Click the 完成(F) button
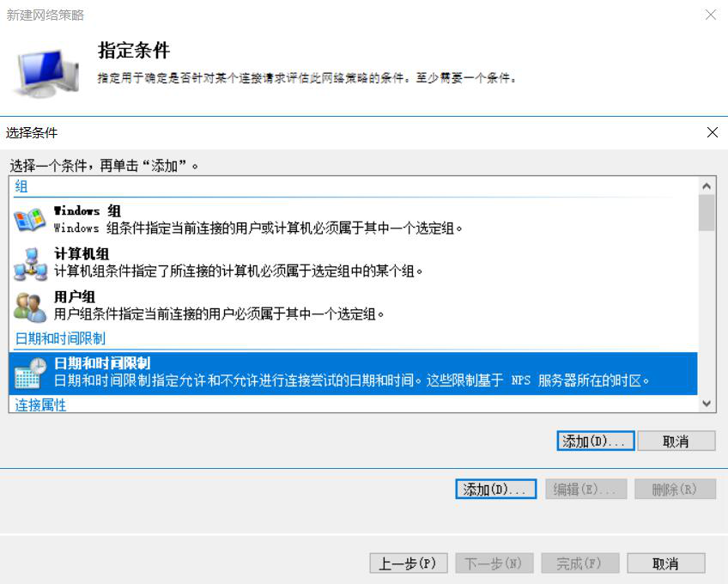 pyautogui.click(x=580, y=563)
